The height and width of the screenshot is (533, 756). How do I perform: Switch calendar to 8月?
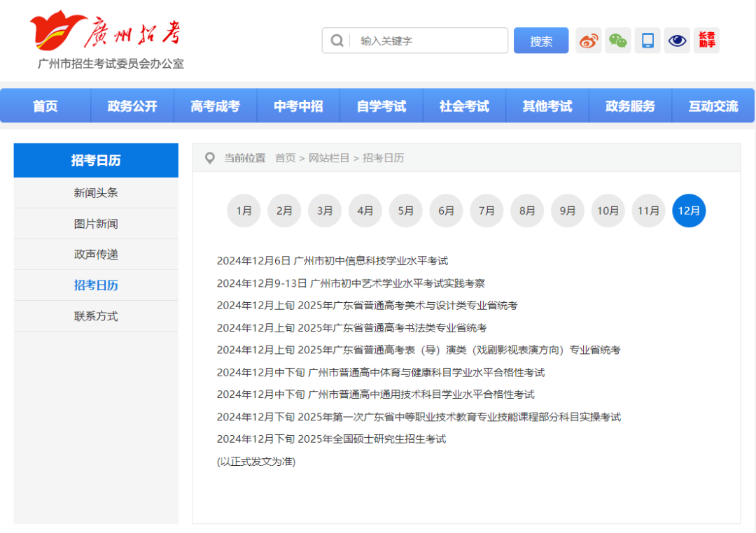coord(528,211)
